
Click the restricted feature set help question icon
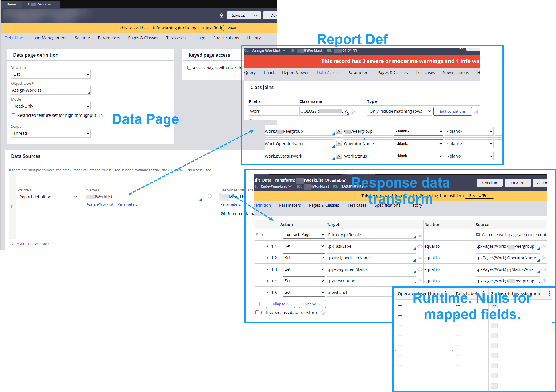[101, 115]
